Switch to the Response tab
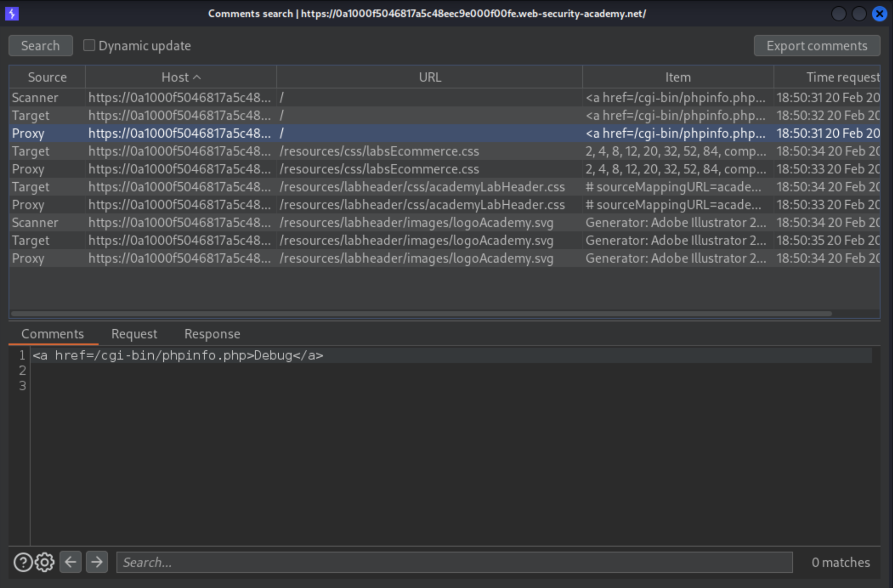This screenshot has width=893, height=588. click(211, 334)
